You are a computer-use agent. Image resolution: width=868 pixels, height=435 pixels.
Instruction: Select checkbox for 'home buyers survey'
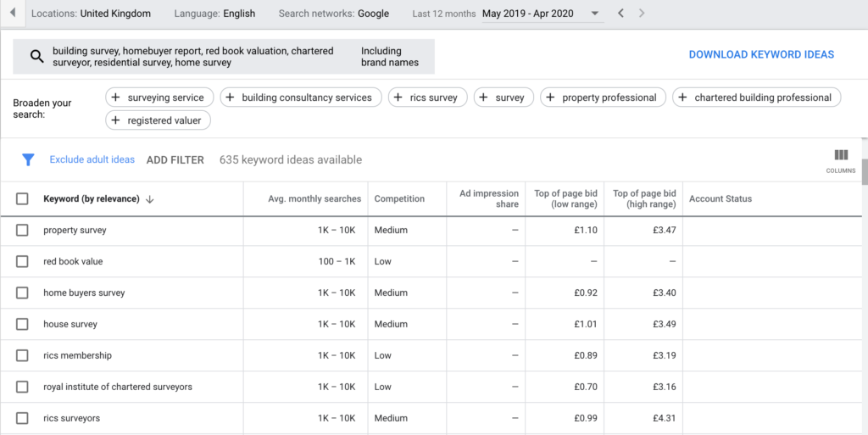click(22, 293)
